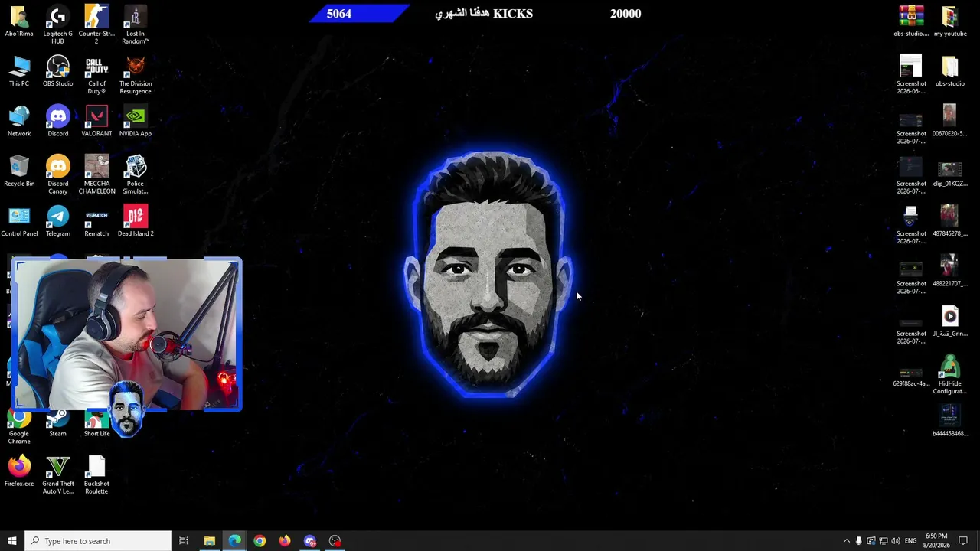980x551 pixels.
Task: Switch to Microsoft Edge on taskbar
Action: (234, 541)
